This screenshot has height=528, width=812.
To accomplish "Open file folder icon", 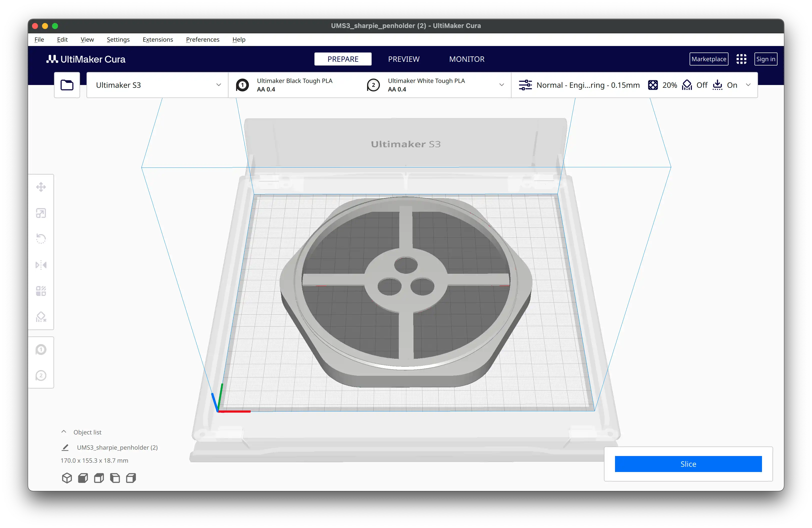I will coord(67,85).
